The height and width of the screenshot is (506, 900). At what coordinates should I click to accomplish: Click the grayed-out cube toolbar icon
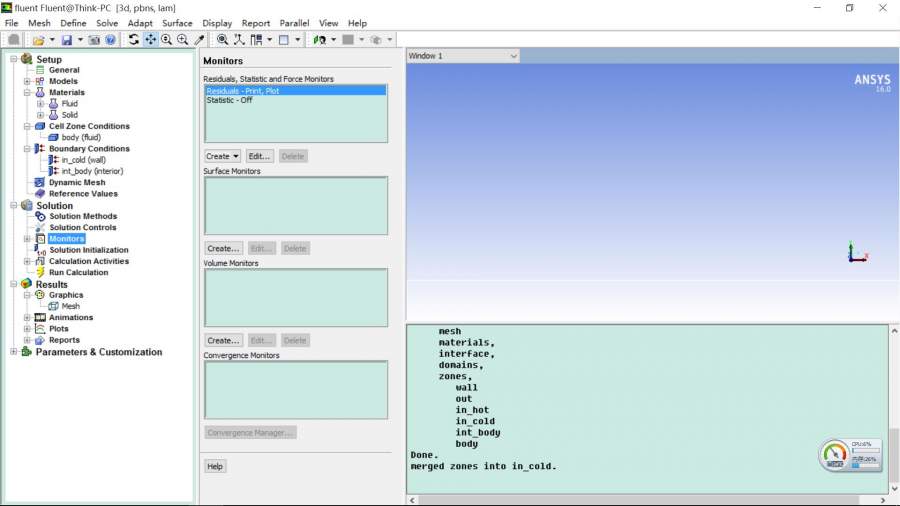(x=375, y=40)
